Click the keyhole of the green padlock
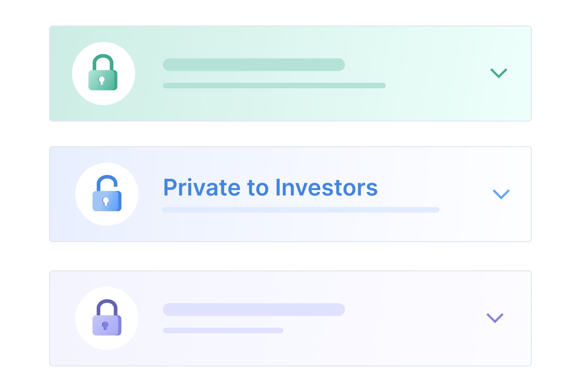The image size is (581, 392). click(101, 80)
